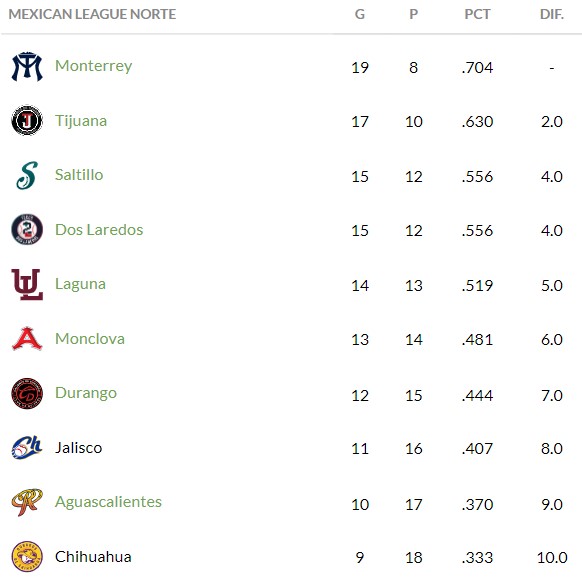Click the Saltillo S logo
The image size is (582, 586).
pos(27,175)
